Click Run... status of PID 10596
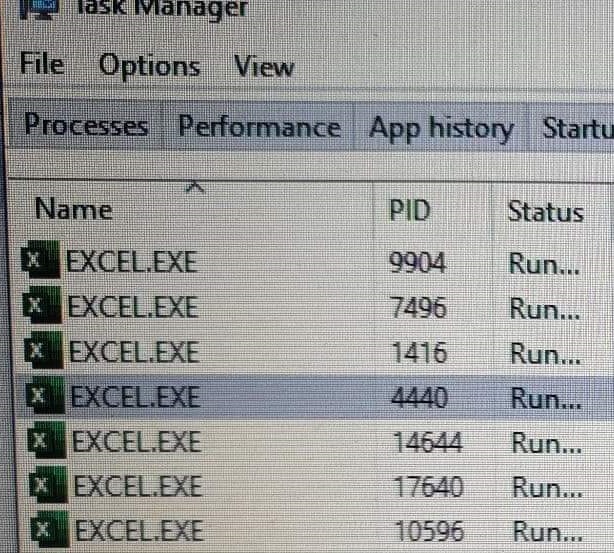The height and width of the screenshot is (553, 614). (548, 533)
